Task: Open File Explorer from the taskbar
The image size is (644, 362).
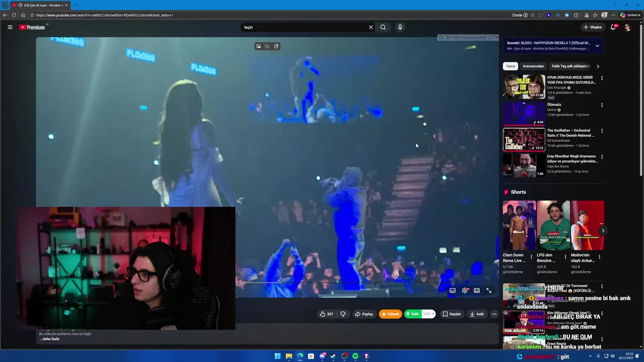Action: (289, 356)
